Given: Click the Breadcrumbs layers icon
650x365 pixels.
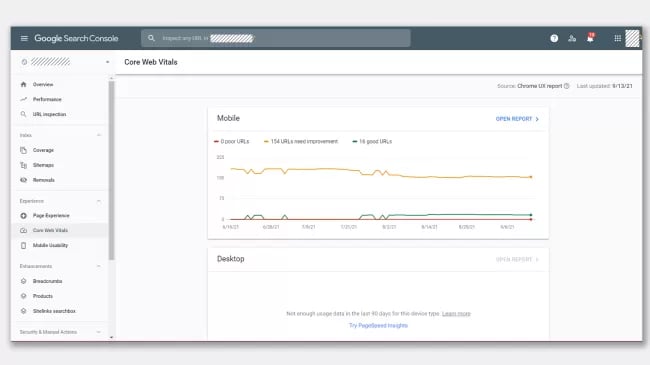Looking at the screenshot, I should coord(24,281).
